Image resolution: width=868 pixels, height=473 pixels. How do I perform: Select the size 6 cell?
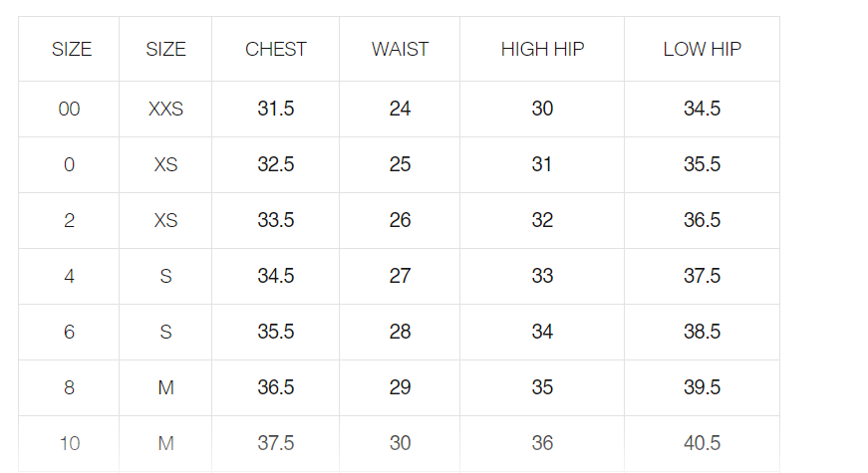pyautogui.click(x=69, y=332)
